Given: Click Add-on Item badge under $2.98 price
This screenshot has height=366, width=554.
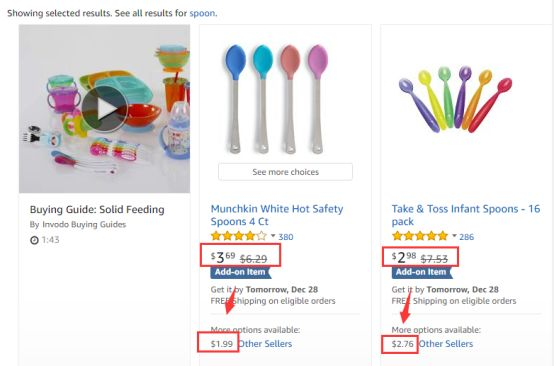Looking at the screenshot, I should (x=422, y=272).
